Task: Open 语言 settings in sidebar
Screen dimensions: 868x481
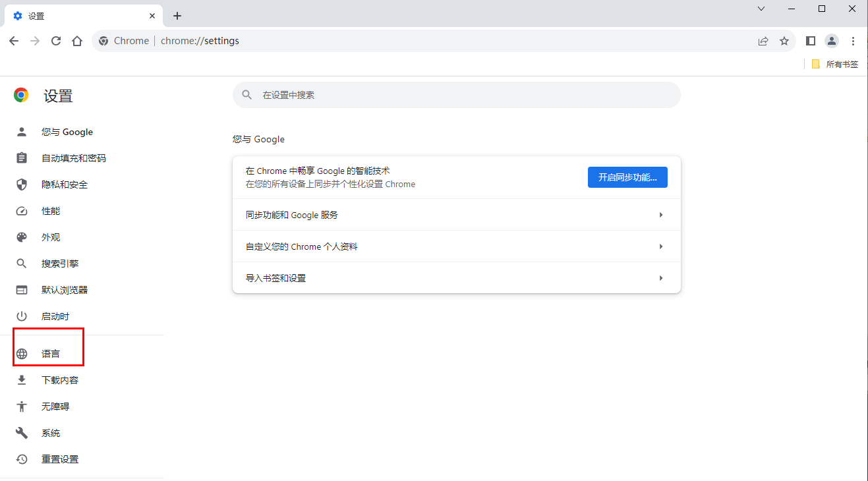Action: pyautogui.click(x=51, y=354)
